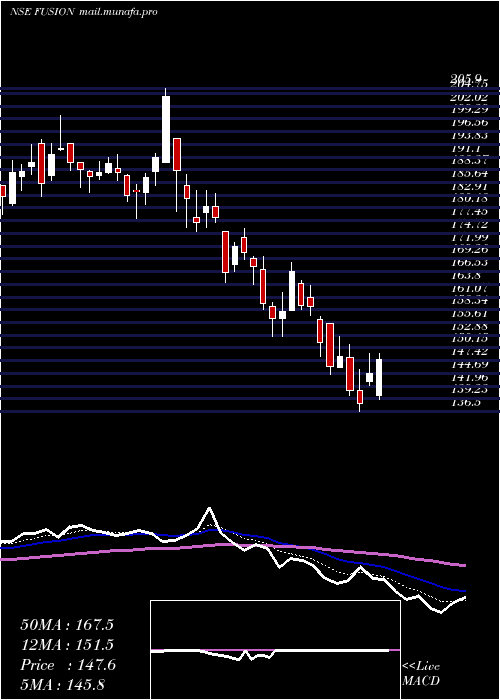This screenshot has height=700, width=500.
Task: Click the <<Live label
Action: click(421, 667)
